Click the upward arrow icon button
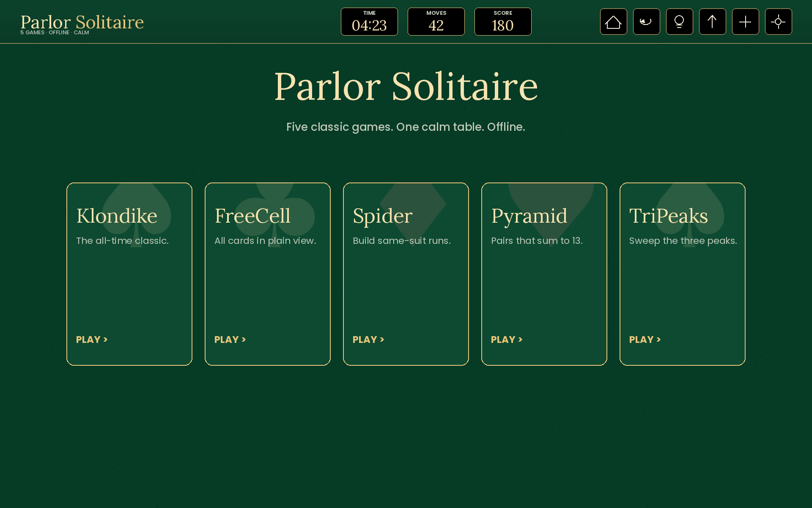The height and width of the screenshot is (508, 812). [x=712, y=22]
